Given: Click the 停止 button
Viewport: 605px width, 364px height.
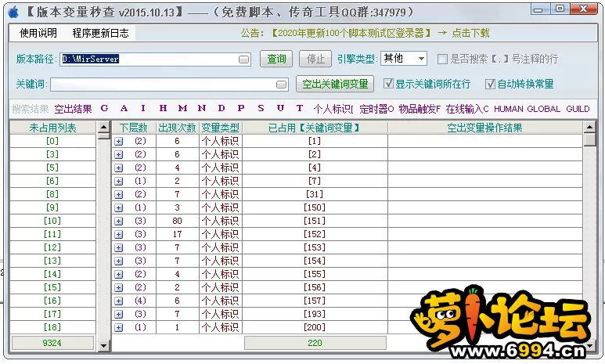Looking at the screenshot, I should [x=315, y=59].
